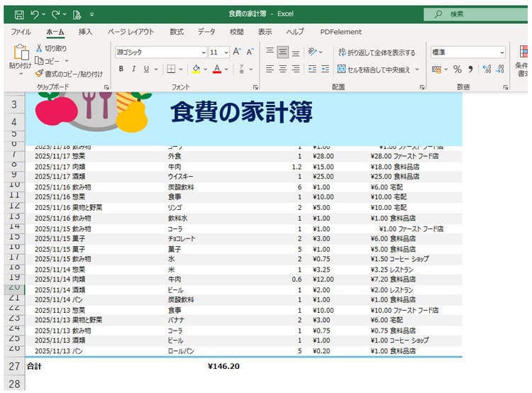Expand the fill color dropdown arrow
Screen dimensions: 532x393
tap(205, 70)
